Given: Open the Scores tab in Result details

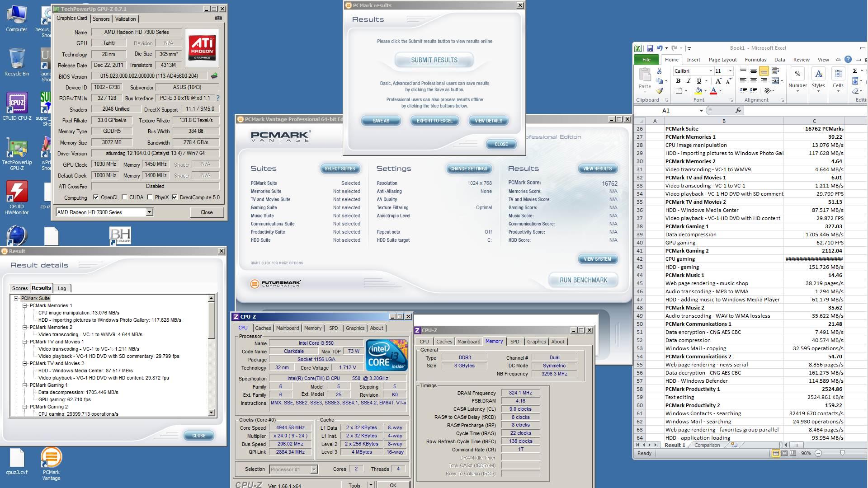Looking at the screenshot, I should point(20,288).
